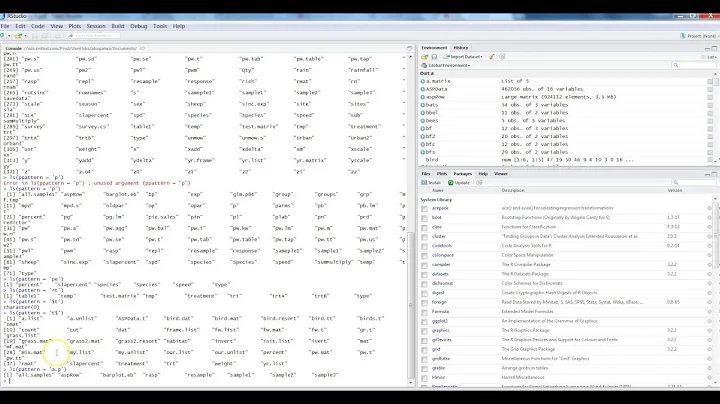Image resolution: width=720 pixels, height=404 pixels.
Task: Check the cluster package checkbox
Action: (424, 237)
